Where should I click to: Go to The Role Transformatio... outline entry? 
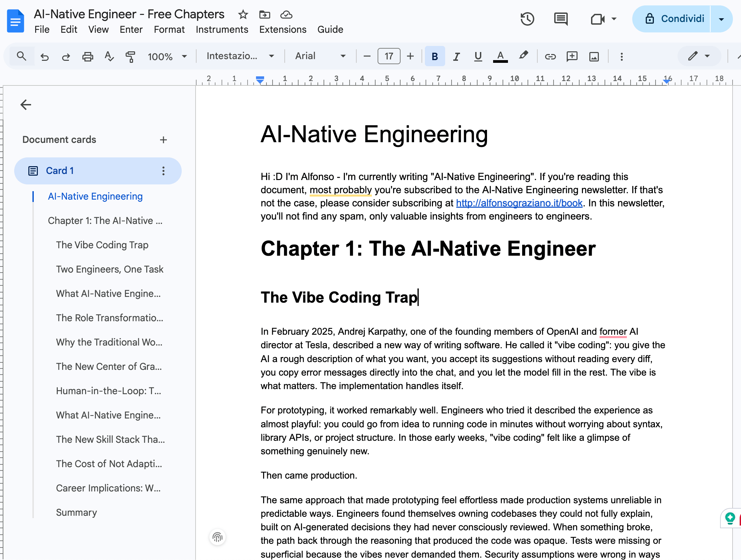109,318
